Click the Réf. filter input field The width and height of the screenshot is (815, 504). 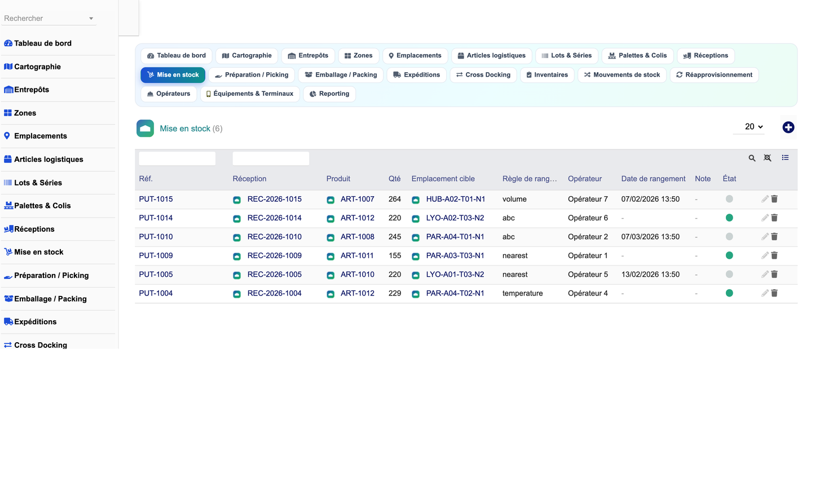[x=177, y=158]
